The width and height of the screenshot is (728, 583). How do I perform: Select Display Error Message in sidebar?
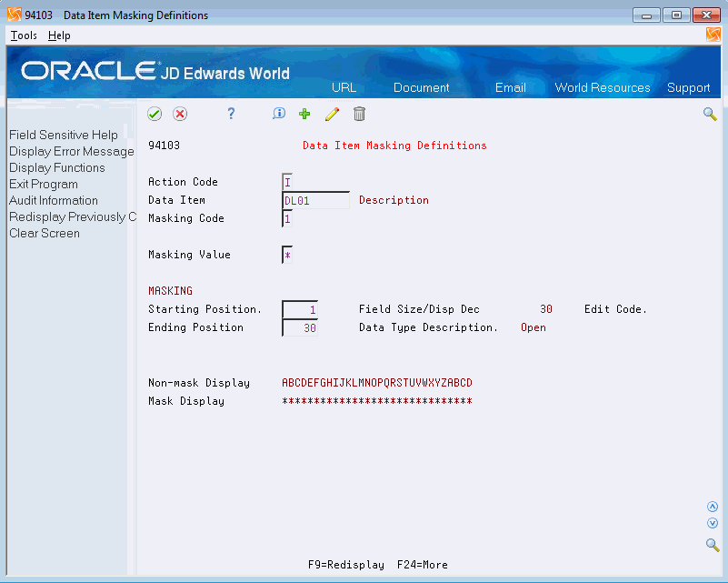coord(72,152)
